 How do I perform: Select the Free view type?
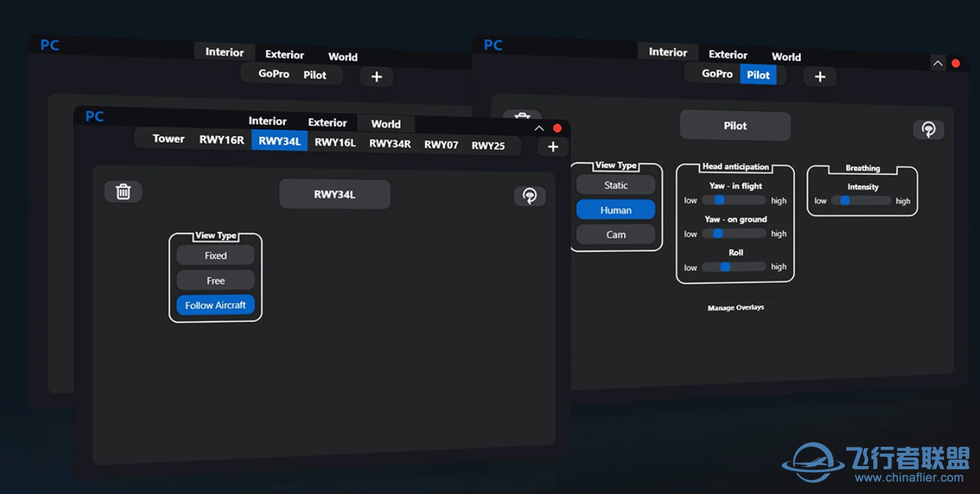point(216,281)
